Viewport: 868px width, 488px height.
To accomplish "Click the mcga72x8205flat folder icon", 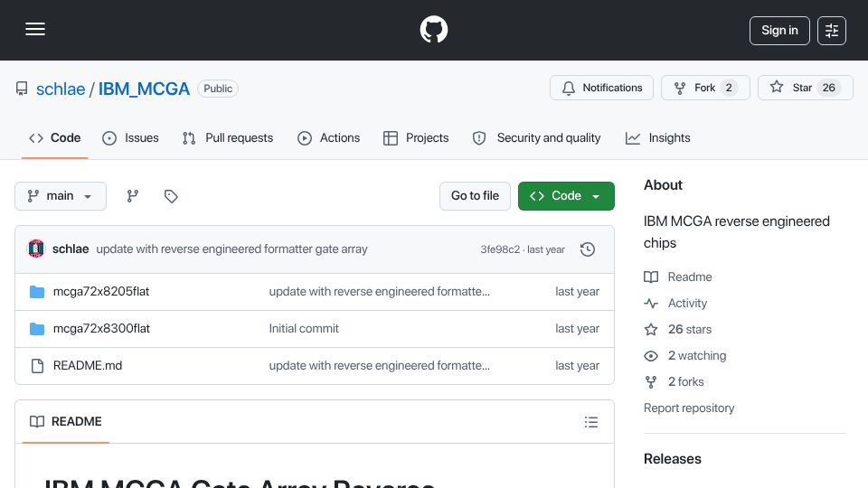I will pos(37,292).
